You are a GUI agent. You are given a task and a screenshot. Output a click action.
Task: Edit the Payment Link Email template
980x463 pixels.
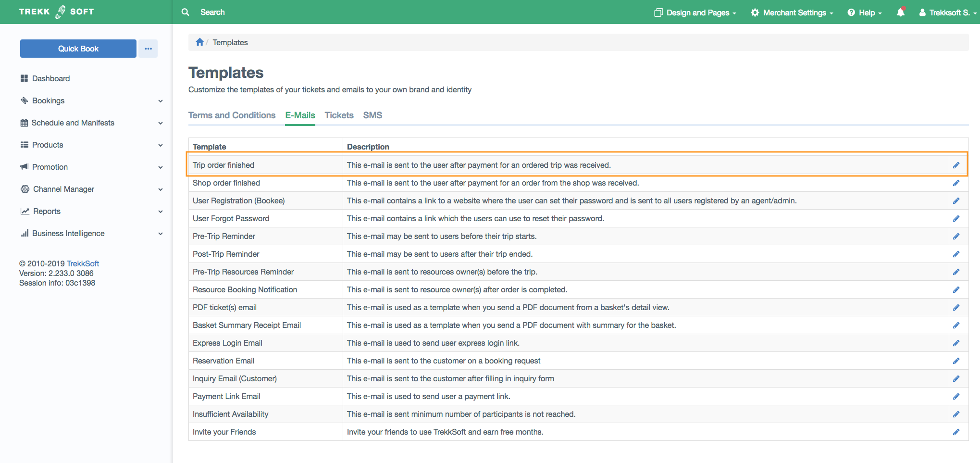coord(956,397)
